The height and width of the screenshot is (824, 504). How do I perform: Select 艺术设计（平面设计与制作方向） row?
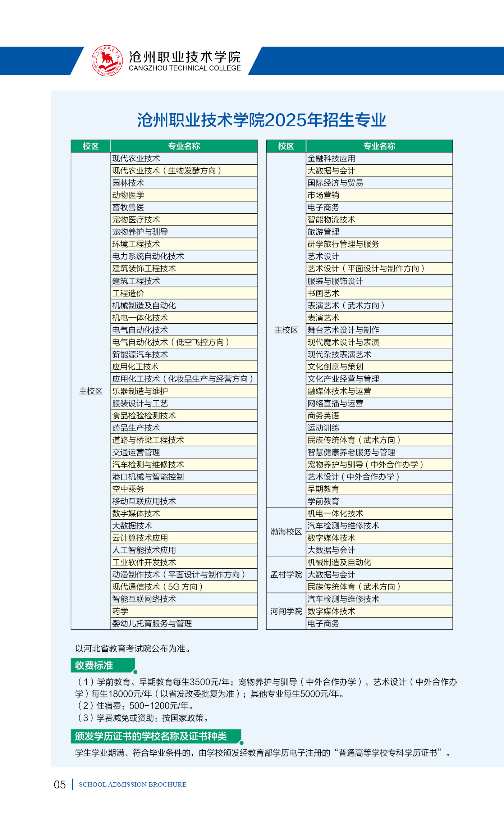pos(379,268)
